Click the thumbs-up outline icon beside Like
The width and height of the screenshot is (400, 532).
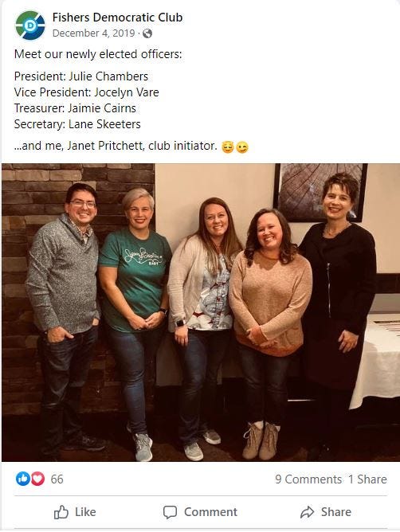coord(61,512)
